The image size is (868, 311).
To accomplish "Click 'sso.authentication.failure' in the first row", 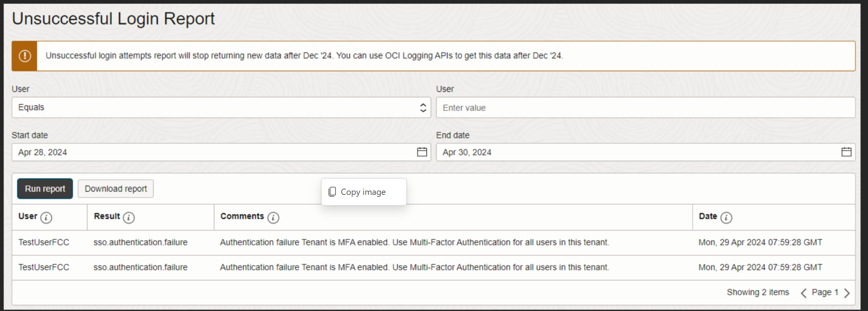I will click(x=141, y=242).
